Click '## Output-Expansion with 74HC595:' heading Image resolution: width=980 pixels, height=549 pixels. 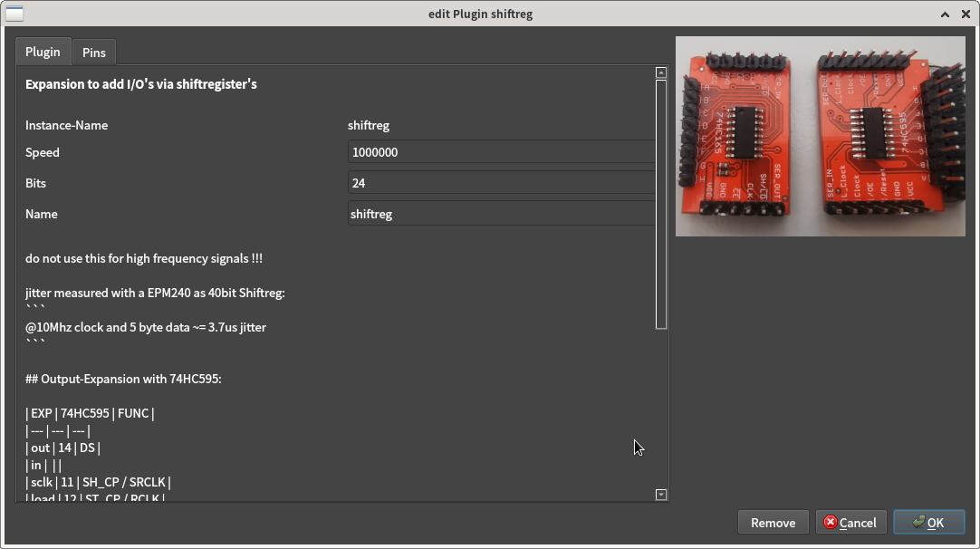click(x=123, y=379)
